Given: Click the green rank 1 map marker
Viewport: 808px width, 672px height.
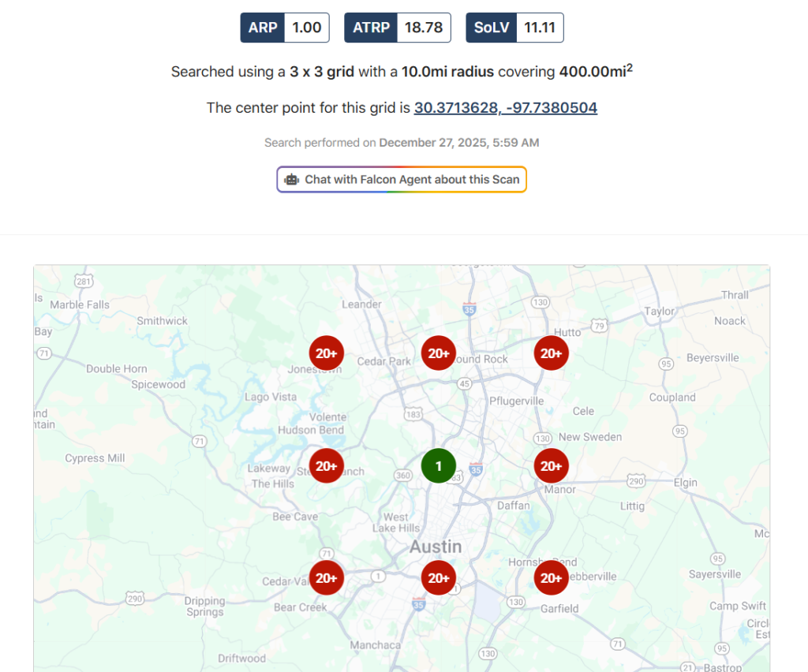Looking at the screenshot, I should [x=438, y=466].
